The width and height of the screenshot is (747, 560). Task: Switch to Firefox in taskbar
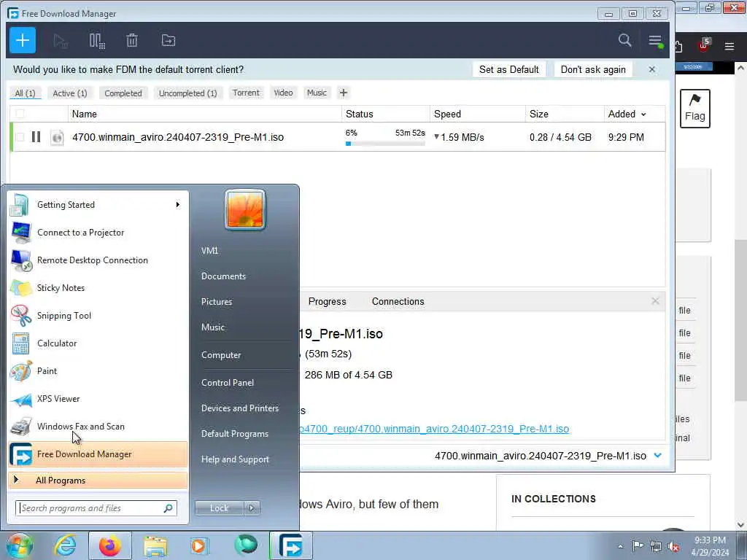coord(109,545)
